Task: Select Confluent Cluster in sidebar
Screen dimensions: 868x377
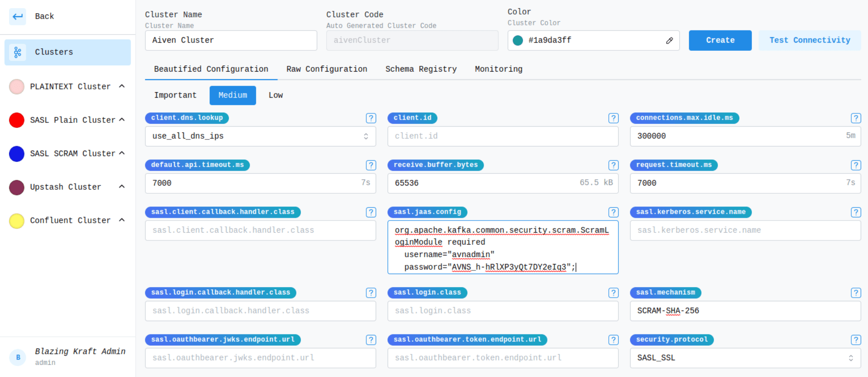Action: [70, 220]
